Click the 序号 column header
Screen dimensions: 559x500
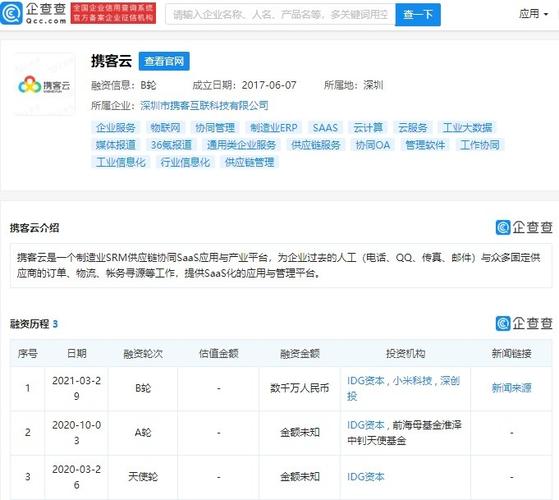click(x=27, y=354)
